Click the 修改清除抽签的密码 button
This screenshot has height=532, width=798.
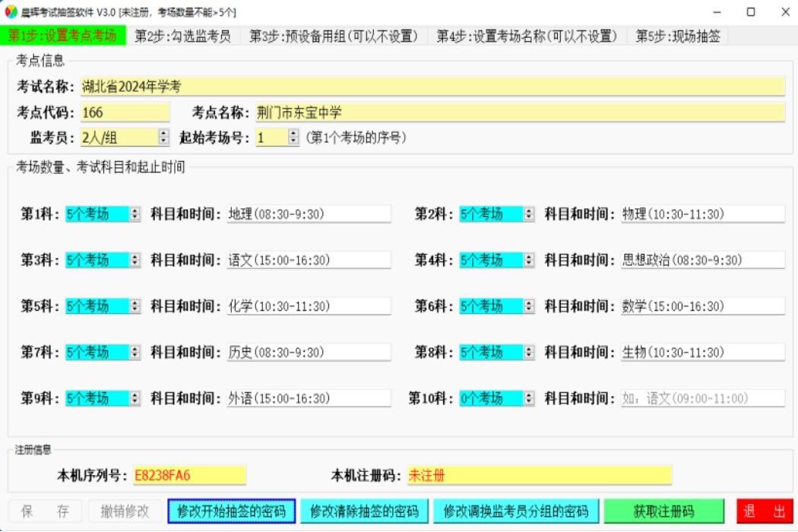coord(365,512)
